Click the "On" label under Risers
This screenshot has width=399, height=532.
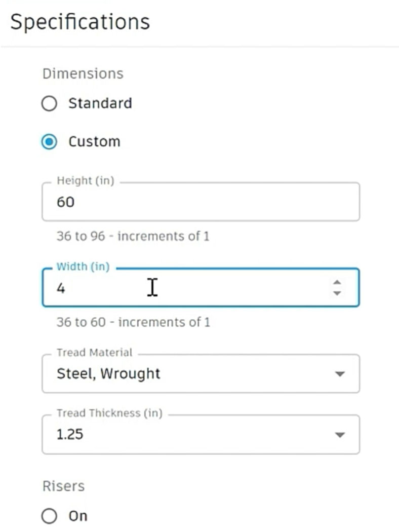pos(78,516)
